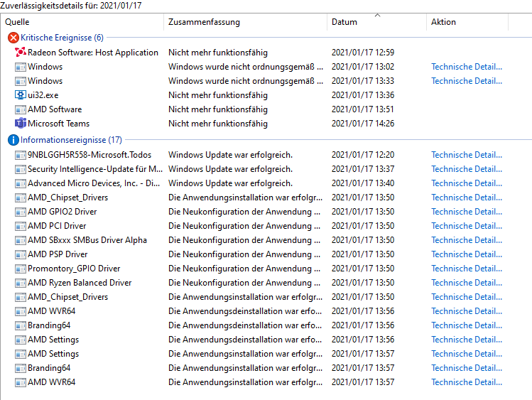Viewport: 532px width, 400px height.
Task: Click the AMD Software row icon
Action: click(x=21, y=109)
